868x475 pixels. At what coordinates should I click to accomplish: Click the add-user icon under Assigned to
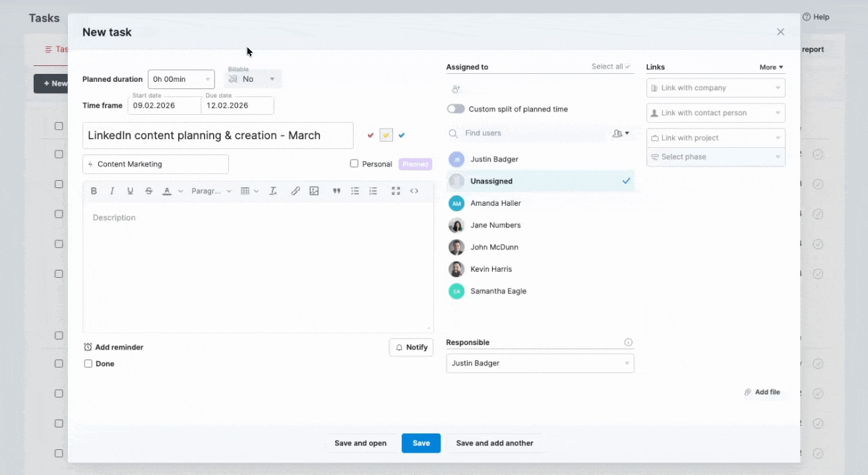click(x=456, y=89)
